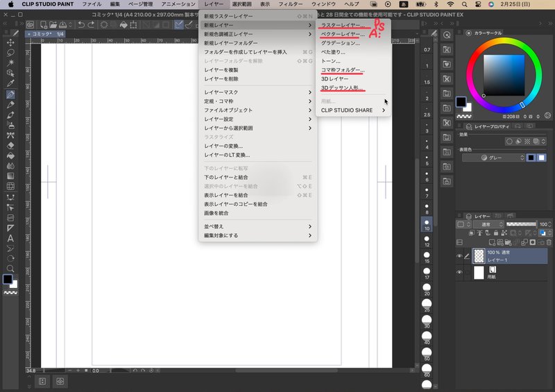
Task: Click the main color swatch in toolbox
Action: (8, 279)
